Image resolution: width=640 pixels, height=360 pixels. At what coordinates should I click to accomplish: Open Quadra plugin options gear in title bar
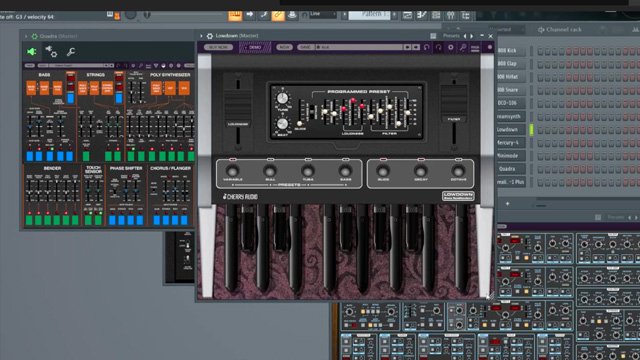pyautogui.click(x=35, y=36)
